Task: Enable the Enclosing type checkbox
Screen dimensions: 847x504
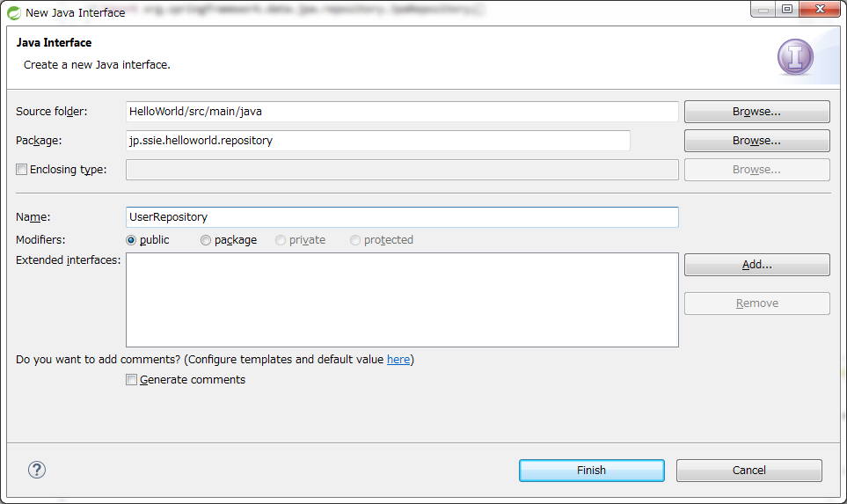Action: pos(22,170)
